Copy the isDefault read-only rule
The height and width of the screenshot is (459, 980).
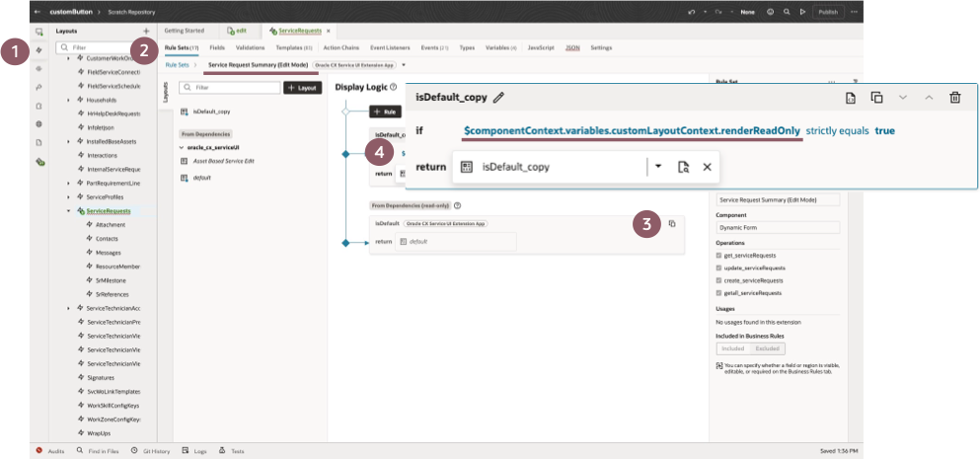(672, 223)
